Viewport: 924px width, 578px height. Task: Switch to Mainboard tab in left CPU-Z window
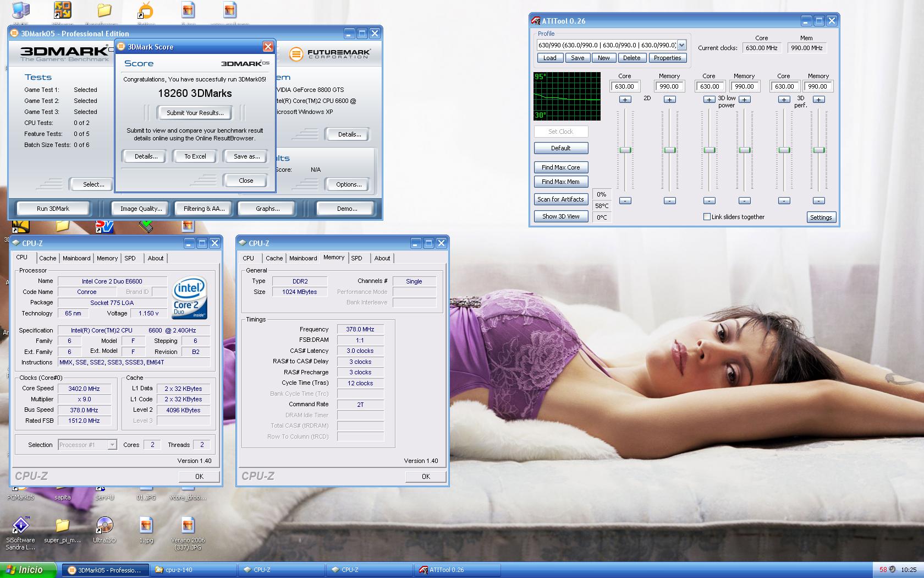click(76, 258)
